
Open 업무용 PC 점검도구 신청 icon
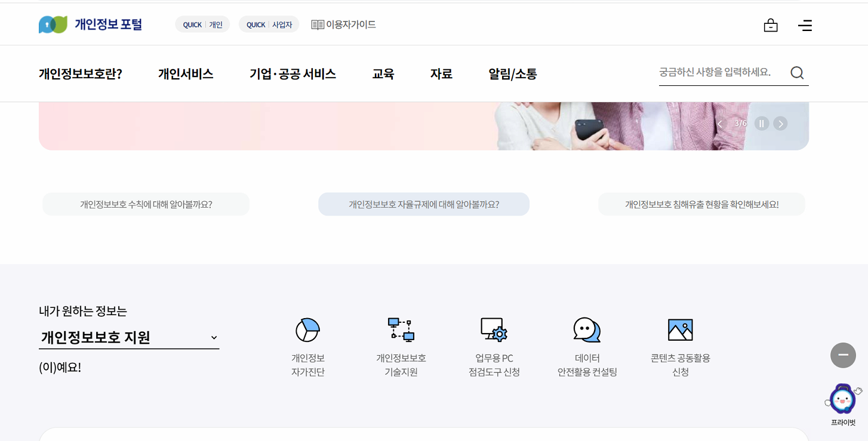pos(494,330)
